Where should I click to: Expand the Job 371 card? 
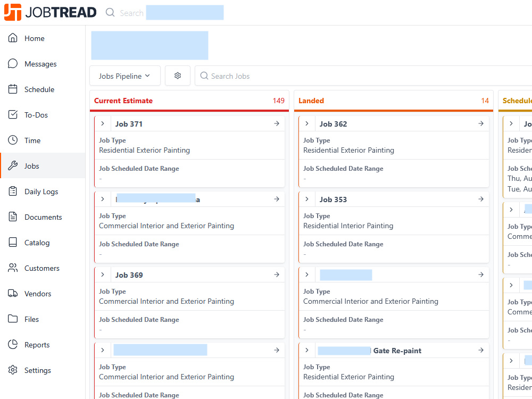[103, 123]
